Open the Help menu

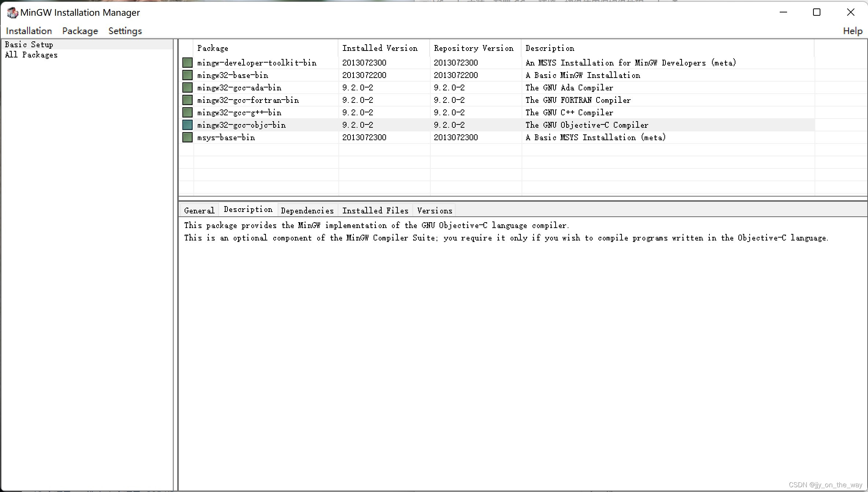852,31
